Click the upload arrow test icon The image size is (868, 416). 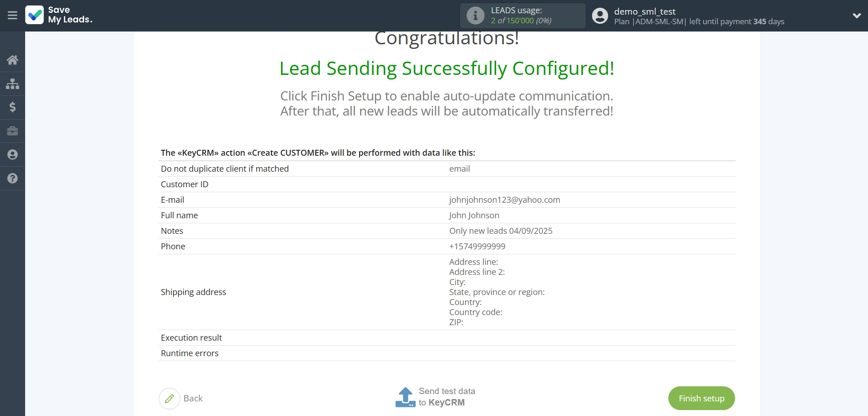405,397
